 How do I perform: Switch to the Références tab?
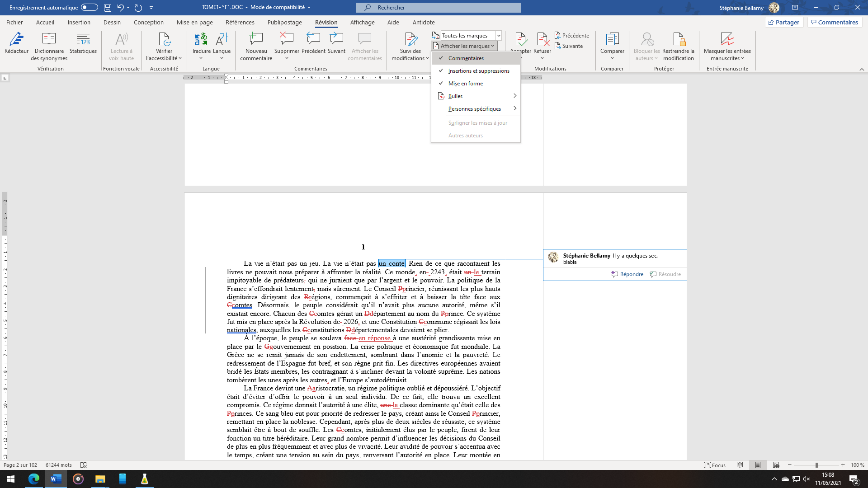pyautogui.click(x=240, y=22)
